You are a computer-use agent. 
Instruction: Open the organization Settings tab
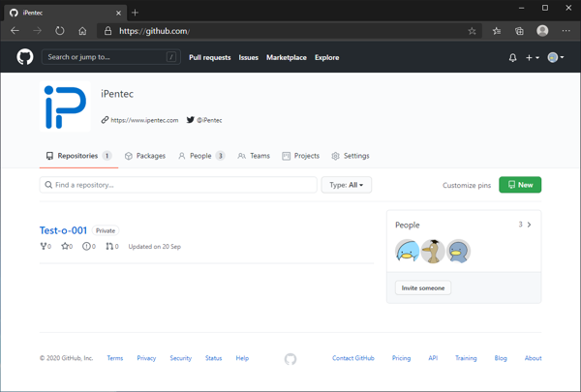[351, 156]
